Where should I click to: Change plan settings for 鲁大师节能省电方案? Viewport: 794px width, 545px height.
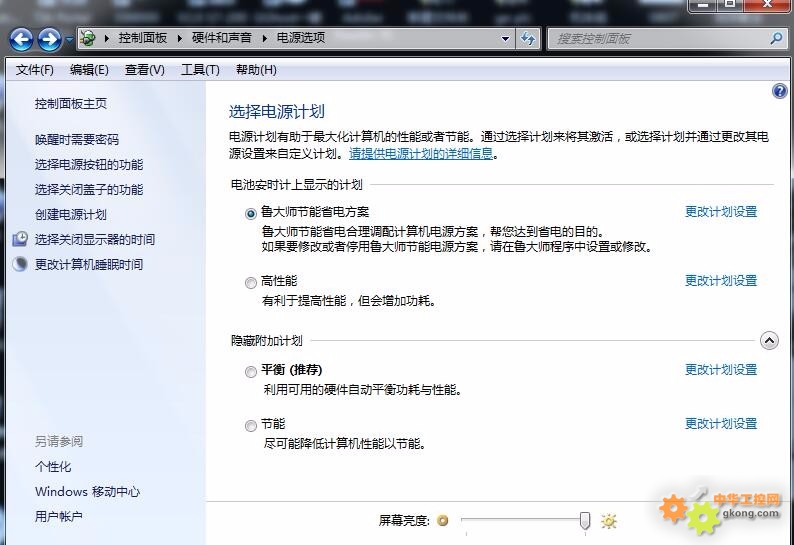pos(721,212)
